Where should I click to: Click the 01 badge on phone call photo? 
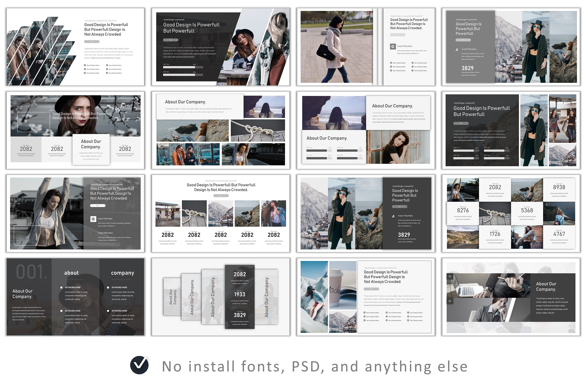(x=450, y=301)
